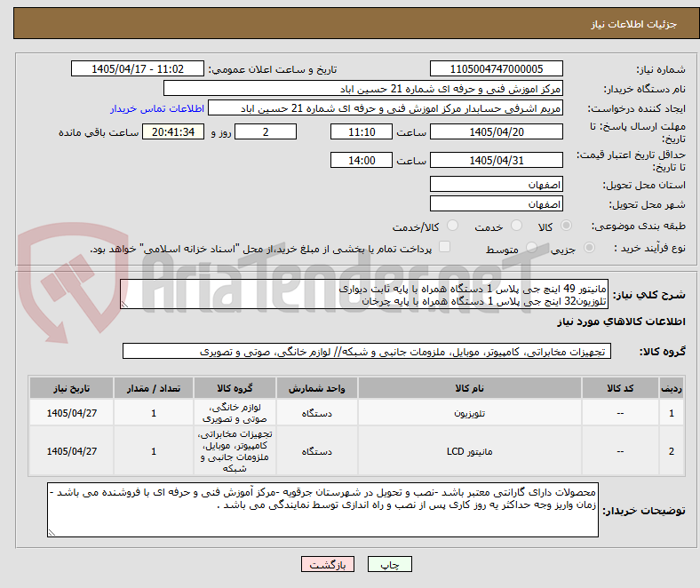Click the response deadline time 11:10
The width and height of the screenshot is (700, 588).
click(362, 131)
